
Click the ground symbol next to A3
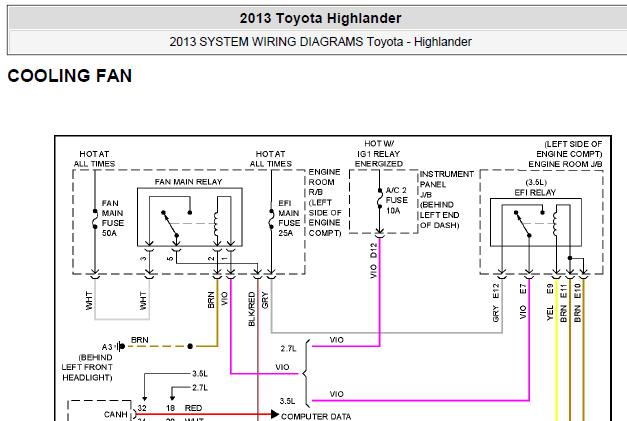[121, 346]
